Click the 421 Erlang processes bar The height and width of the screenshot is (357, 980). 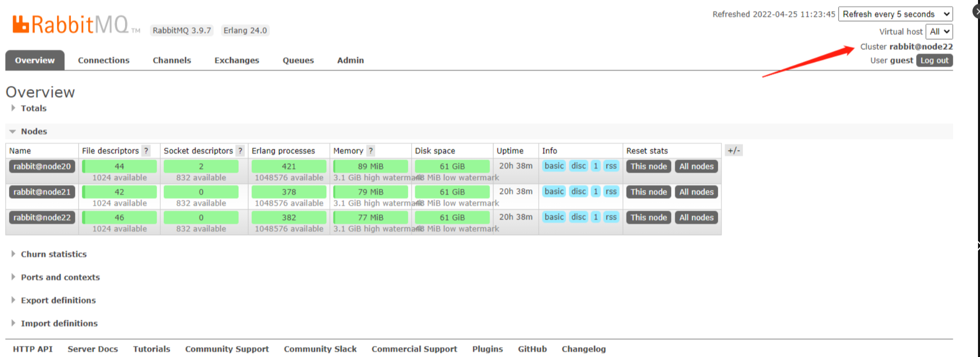click(x=289, y=166)
